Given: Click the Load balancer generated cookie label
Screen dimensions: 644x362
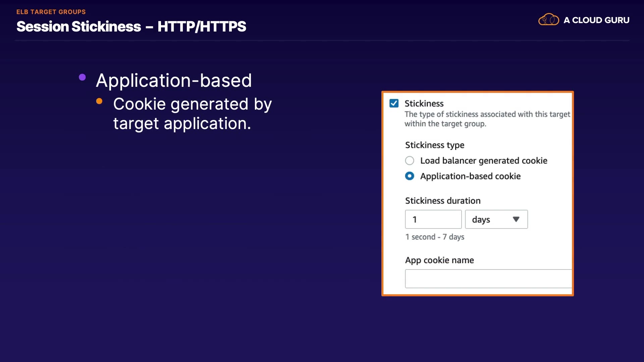Looking at the screenshot, I should [x=483, y=161].
